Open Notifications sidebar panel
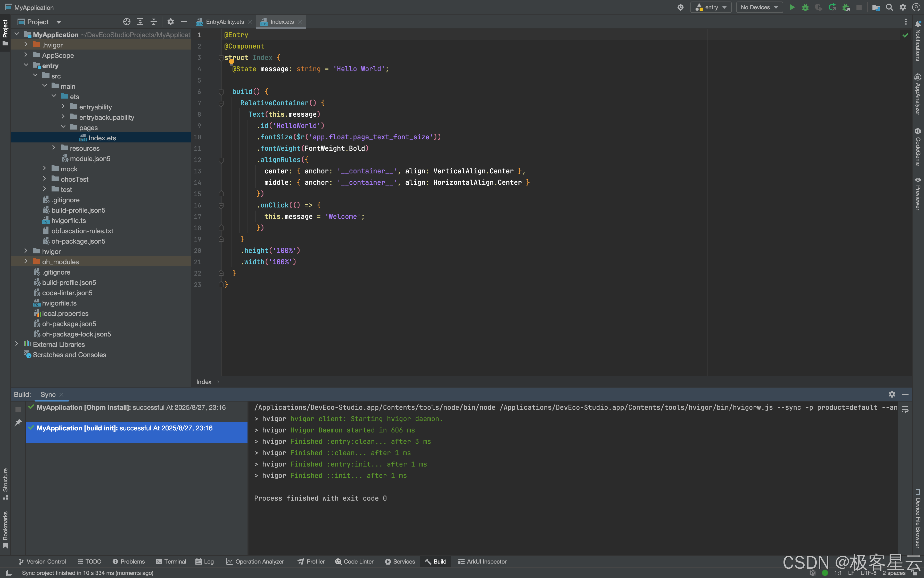Image resolution: width=924 pixels, height=578 pixels. pyautogui.click(x=918, y=41)
